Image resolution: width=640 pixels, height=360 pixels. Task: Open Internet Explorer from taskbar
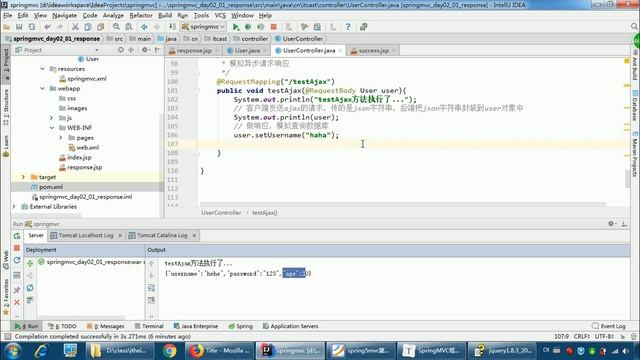tap(41, 351)
